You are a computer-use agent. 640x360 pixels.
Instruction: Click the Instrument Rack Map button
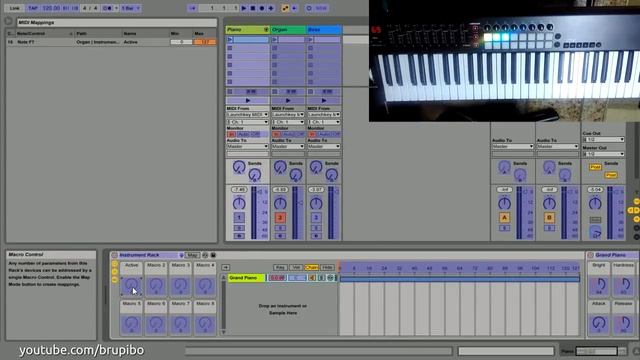click(192, 255)
